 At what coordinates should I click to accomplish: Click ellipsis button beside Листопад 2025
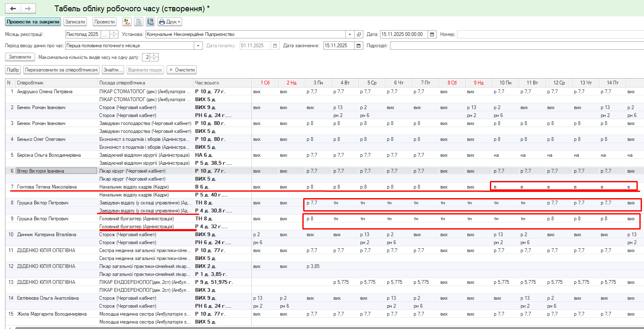pos(105,34)
